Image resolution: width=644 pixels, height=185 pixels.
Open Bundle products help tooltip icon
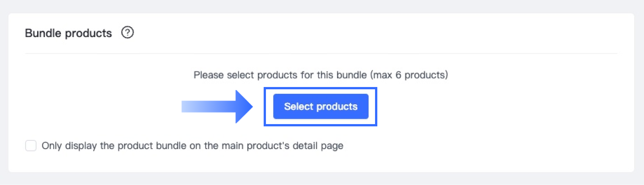pyautogui.click(x=128, y=33)
